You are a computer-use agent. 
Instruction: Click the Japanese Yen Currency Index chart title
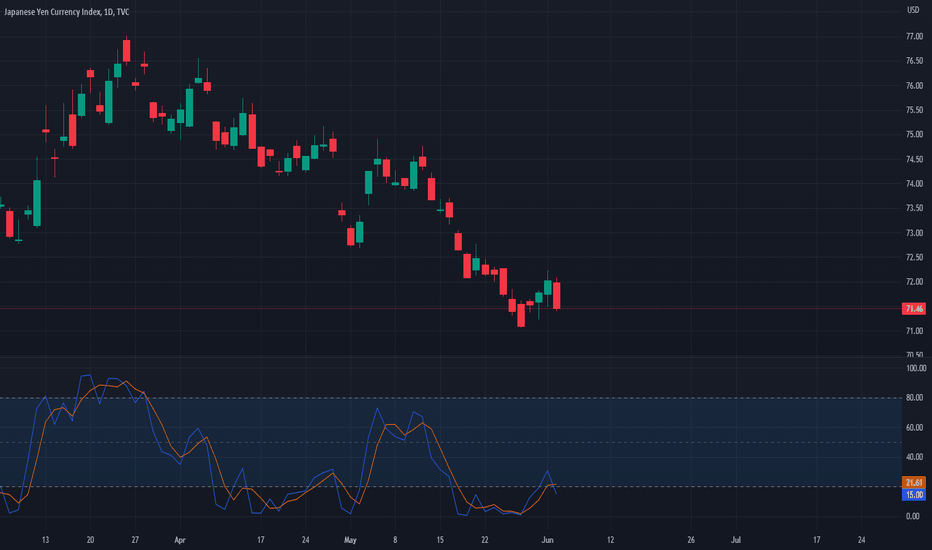tap(67, 12)
